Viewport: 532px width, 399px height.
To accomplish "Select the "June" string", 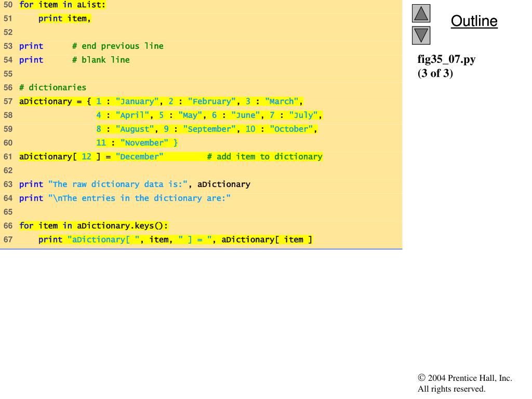I will tap(246, 115).
